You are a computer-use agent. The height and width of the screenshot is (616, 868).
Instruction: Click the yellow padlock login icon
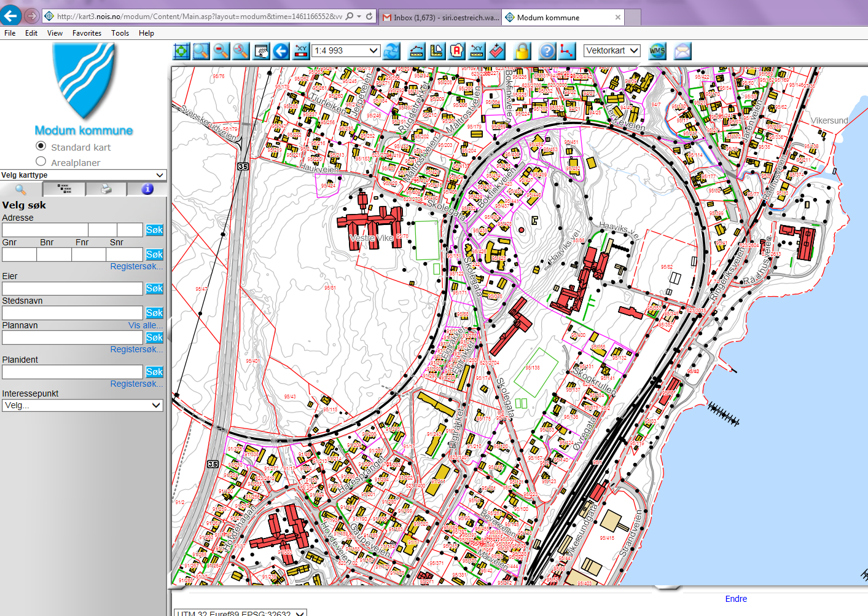(x=522, y=51)
